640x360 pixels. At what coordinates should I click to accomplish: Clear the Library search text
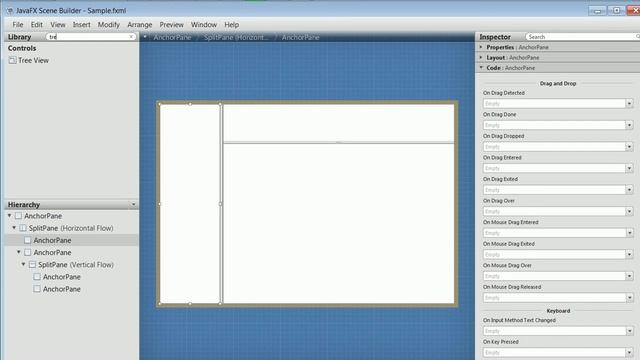[131, 37]
